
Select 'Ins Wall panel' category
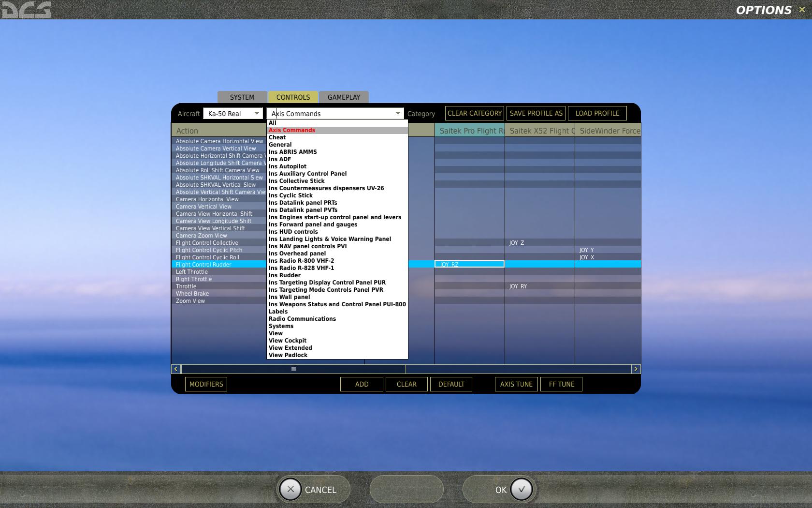[x=337, y=297]
